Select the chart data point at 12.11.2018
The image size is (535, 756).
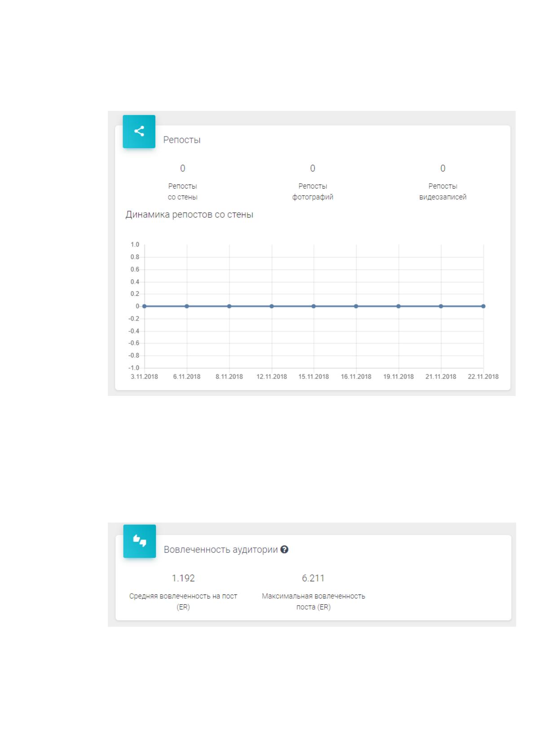pos(272,306)
